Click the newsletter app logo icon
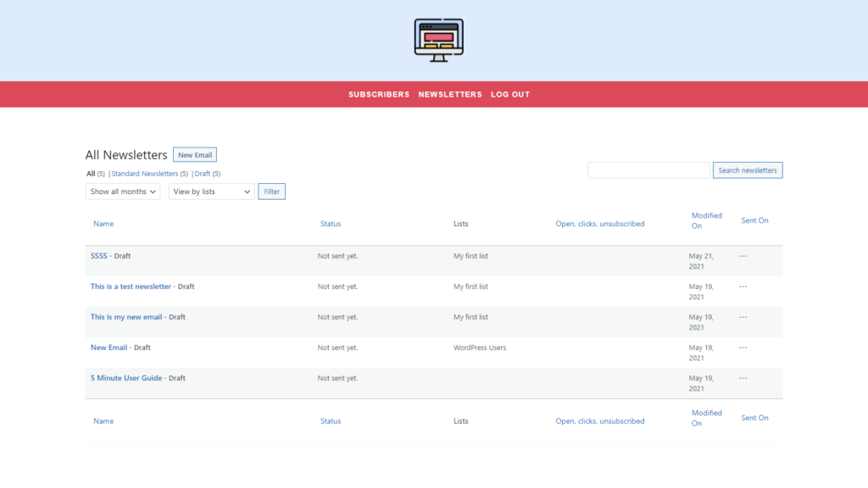Screen dimensions: 868x488 click(437, 38)
